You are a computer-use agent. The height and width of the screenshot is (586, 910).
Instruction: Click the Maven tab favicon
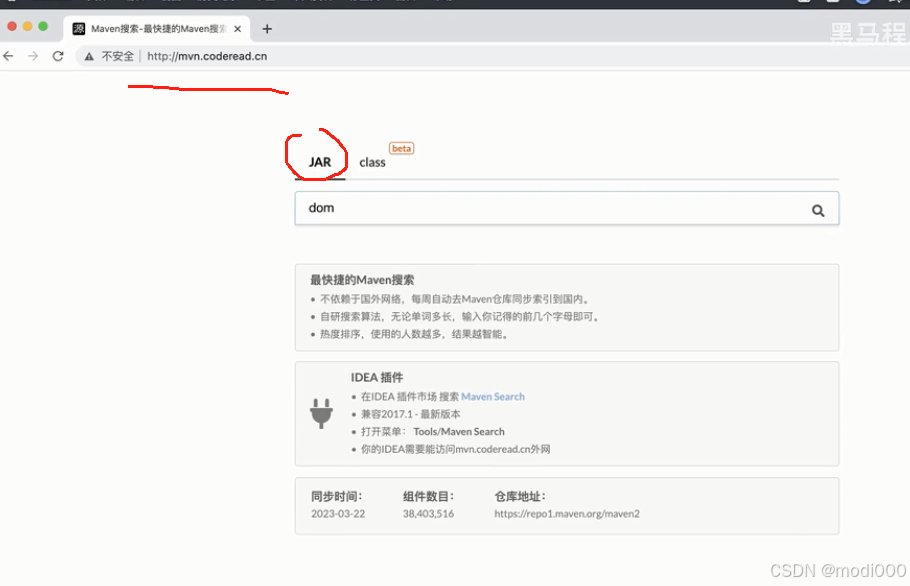(79, 28)
